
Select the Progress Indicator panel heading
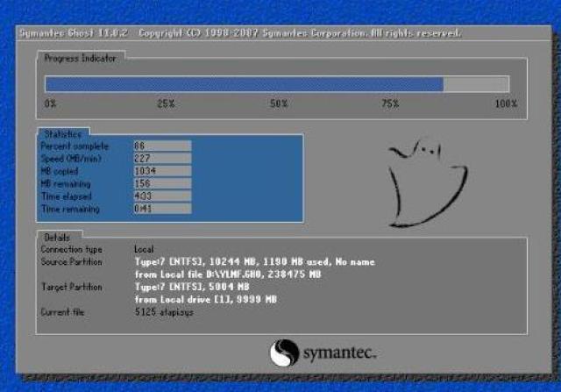[80, 58]
